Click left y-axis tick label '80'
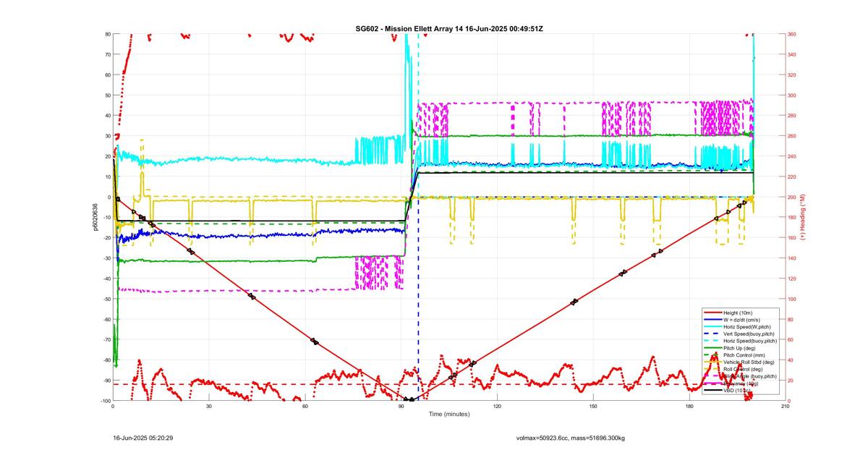 (x=107, y=34)
